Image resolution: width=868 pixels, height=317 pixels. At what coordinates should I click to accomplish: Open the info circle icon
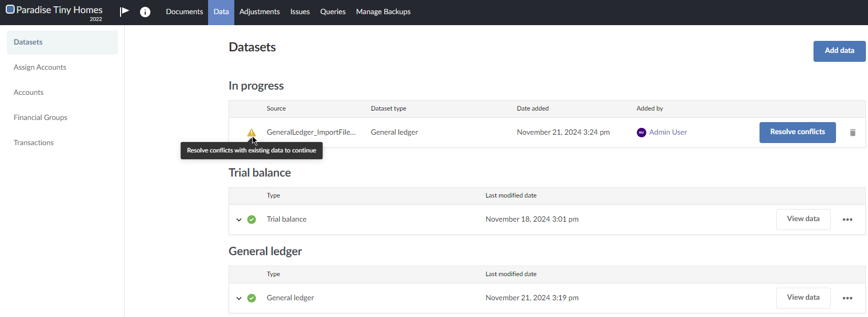(145, 12)
